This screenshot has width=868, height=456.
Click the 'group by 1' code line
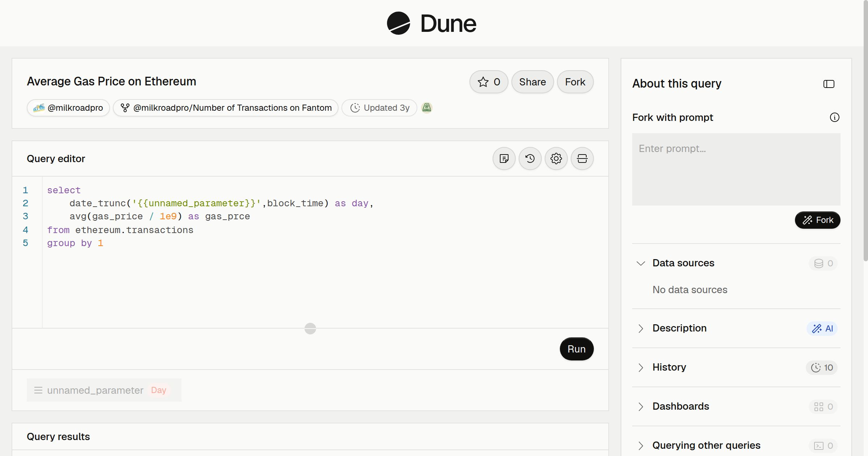[x=75, y=243]
